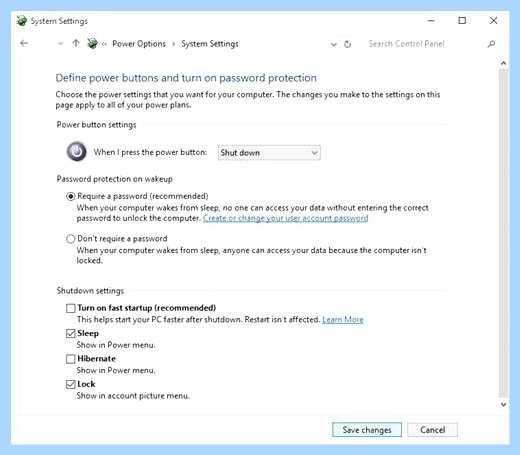Click the scrollbar down arrow

point(503,404)
